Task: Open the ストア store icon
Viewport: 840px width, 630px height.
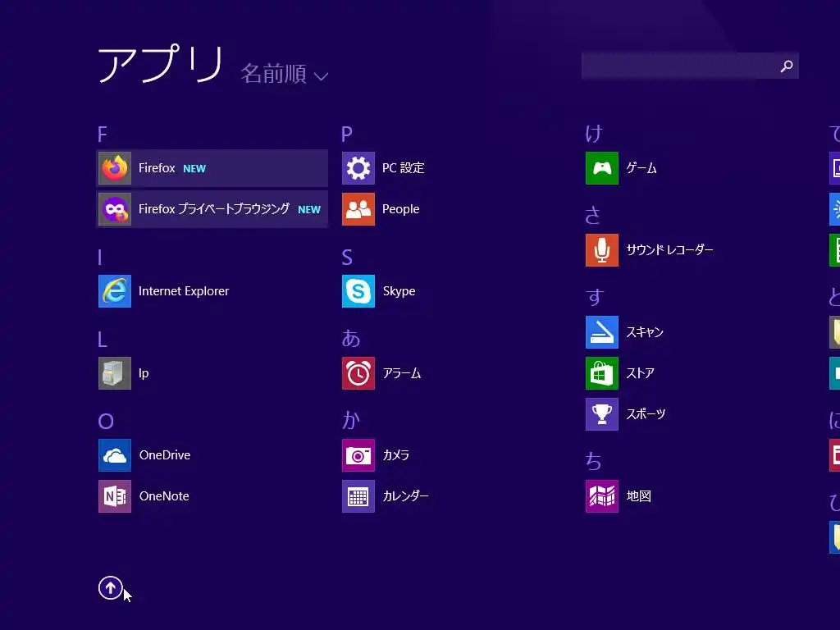Action: pyautogui.click(x=602, y=373)
